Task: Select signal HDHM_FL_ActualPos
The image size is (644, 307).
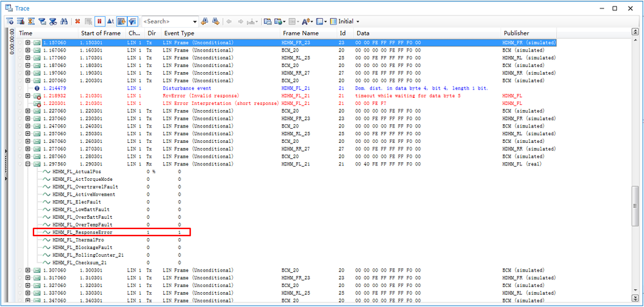Action: coord(77,172)
